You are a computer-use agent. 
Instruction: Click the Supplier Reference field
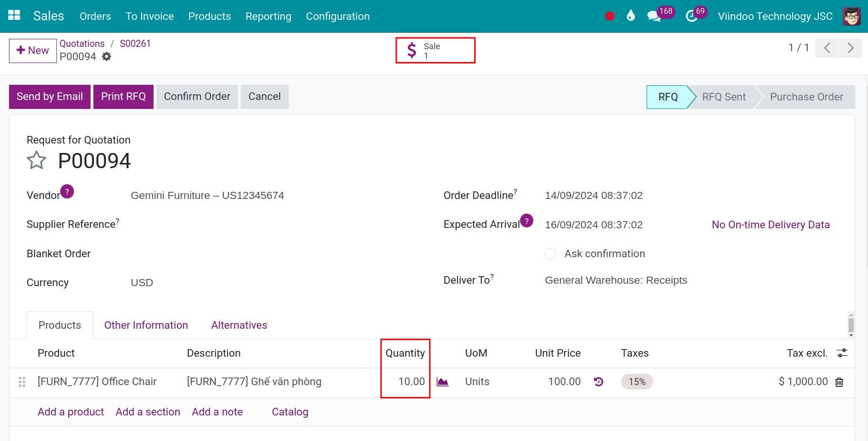272,225
